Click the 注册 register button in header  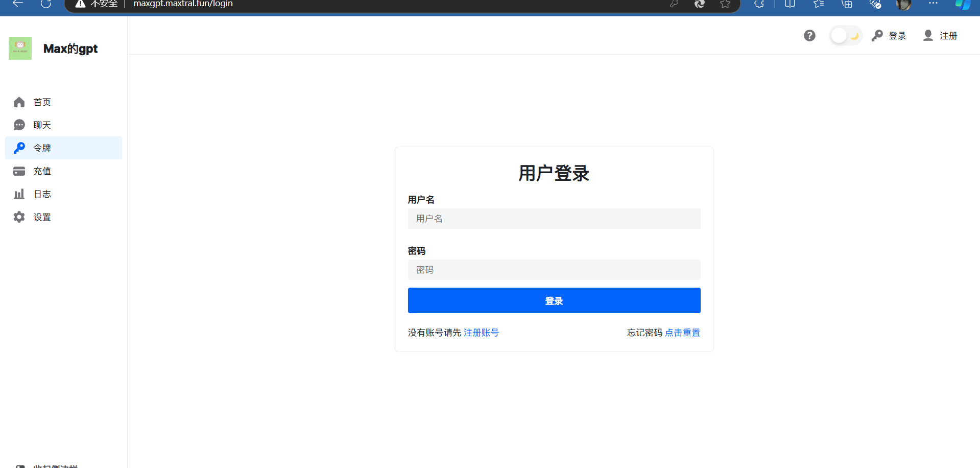click(x=940, y=36)
